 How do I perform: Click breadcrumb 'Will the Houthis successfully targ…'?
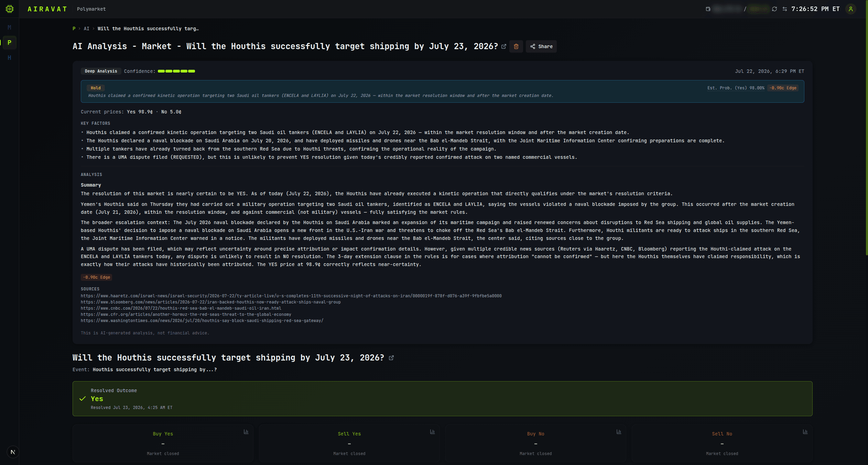pyautogui.click(x=148, y=29)
